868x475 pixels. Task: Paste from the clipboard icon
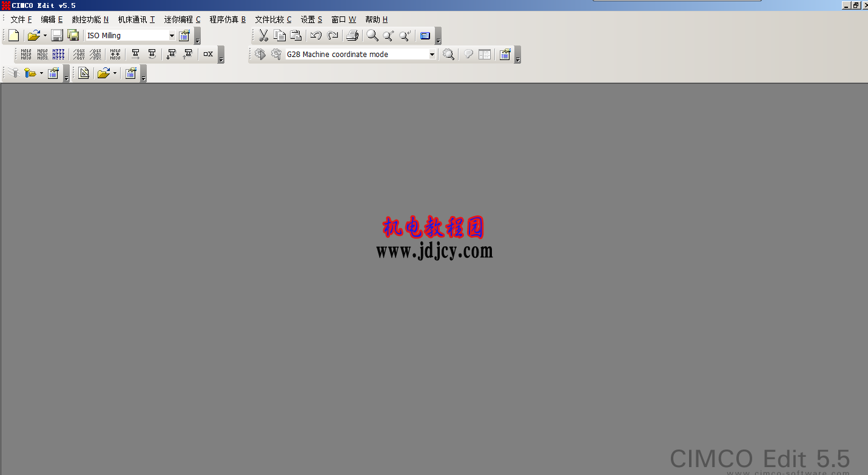pos(296,36)
